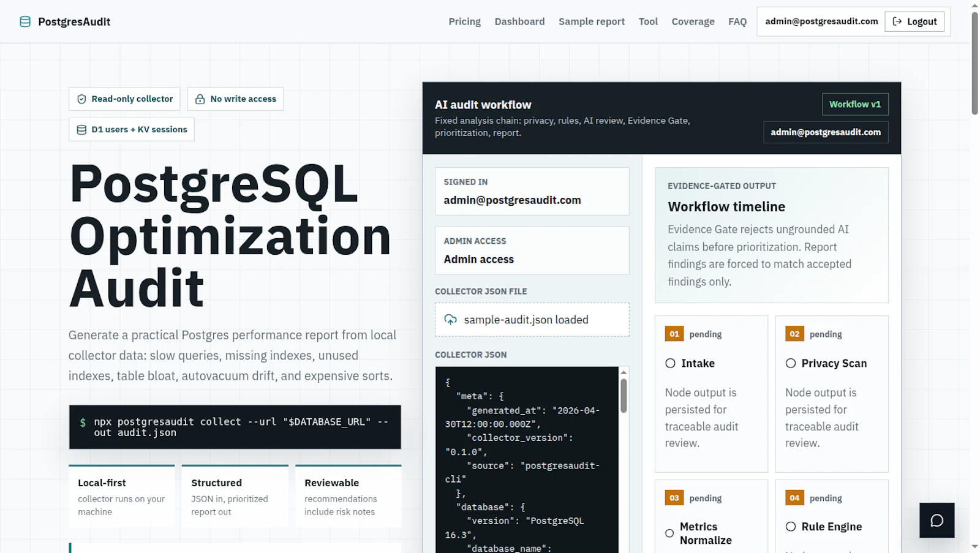
Task: Click the Metrics Normalize step title
Action: (706, 533)
